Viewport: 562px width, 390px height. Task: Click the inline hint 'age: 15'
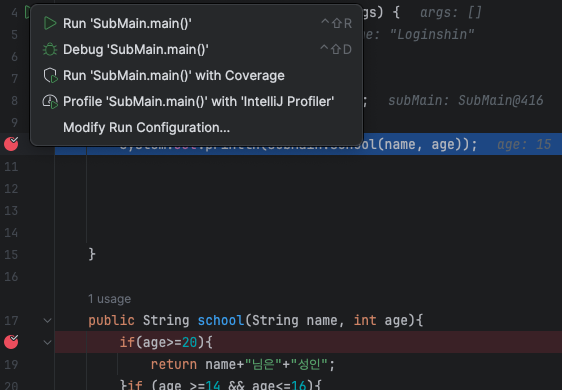(x=524, y=144)
